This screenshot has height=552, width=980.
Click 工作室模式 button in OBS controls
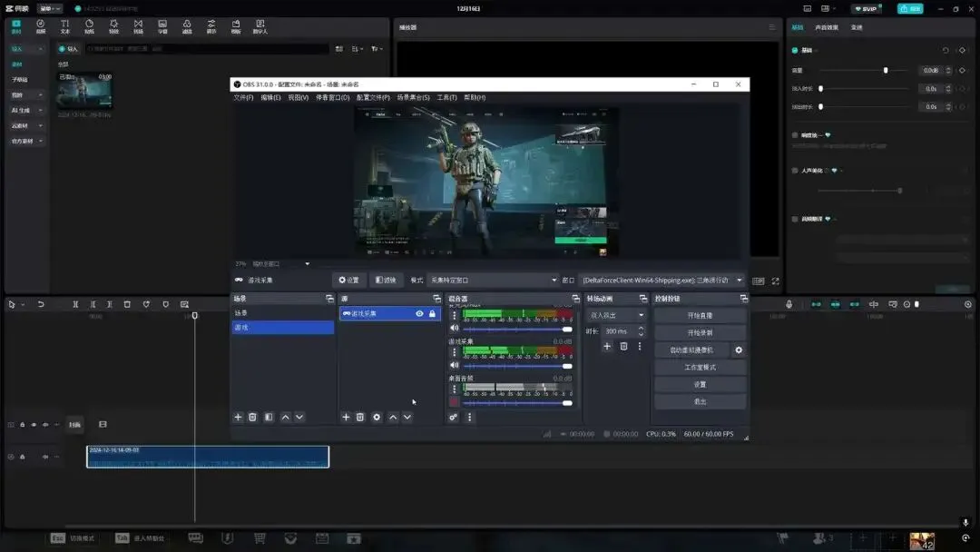coord(700,367)
